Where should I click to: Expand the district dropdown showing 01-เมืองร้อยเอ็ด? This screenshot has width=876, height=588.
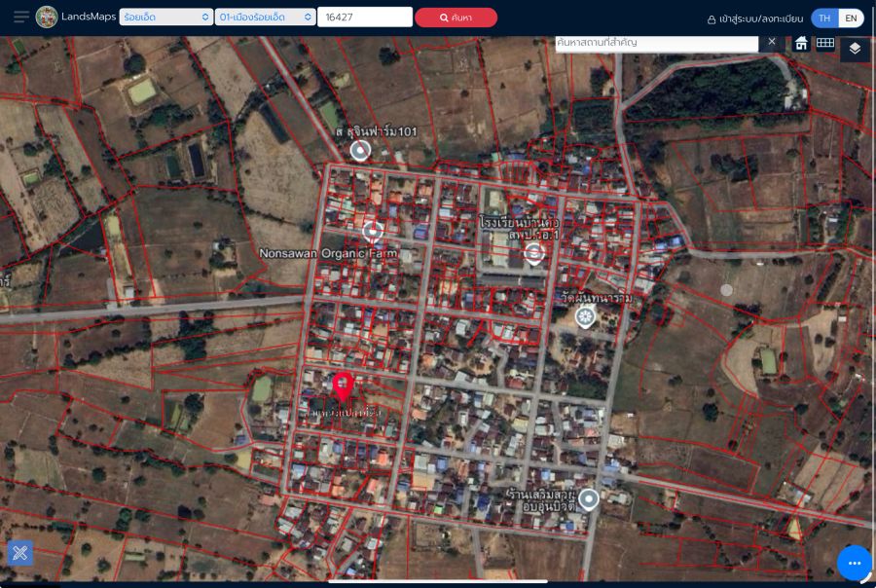pyautogui.click(x=265, y=18)
